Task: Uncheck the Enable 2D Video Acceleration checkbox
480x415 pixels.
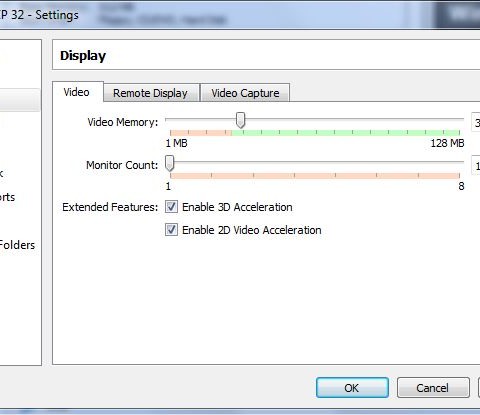Action: tap(171, 230)
